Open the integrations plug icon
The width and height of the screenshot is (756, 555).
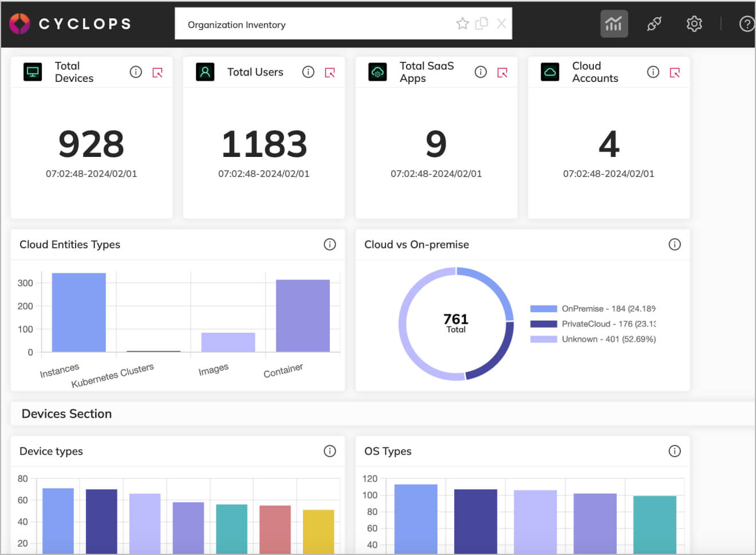point(654,23)
